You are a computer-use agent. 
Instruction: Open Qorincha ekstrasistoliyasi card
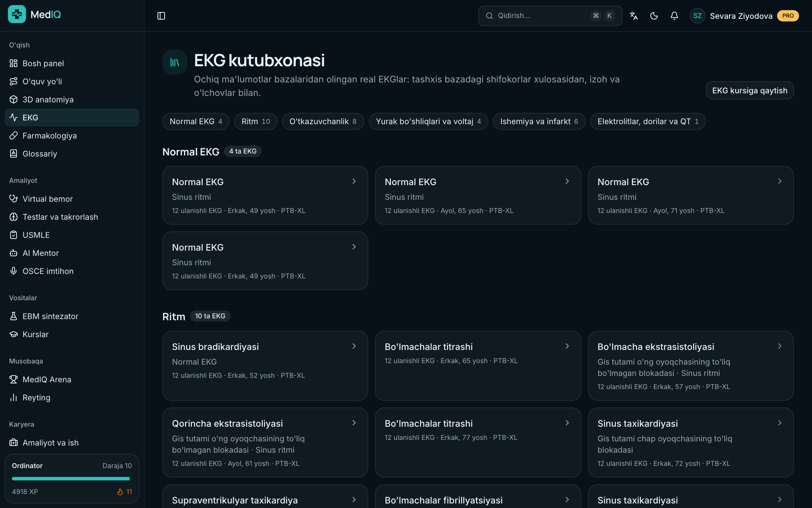[x=265, y=443]
